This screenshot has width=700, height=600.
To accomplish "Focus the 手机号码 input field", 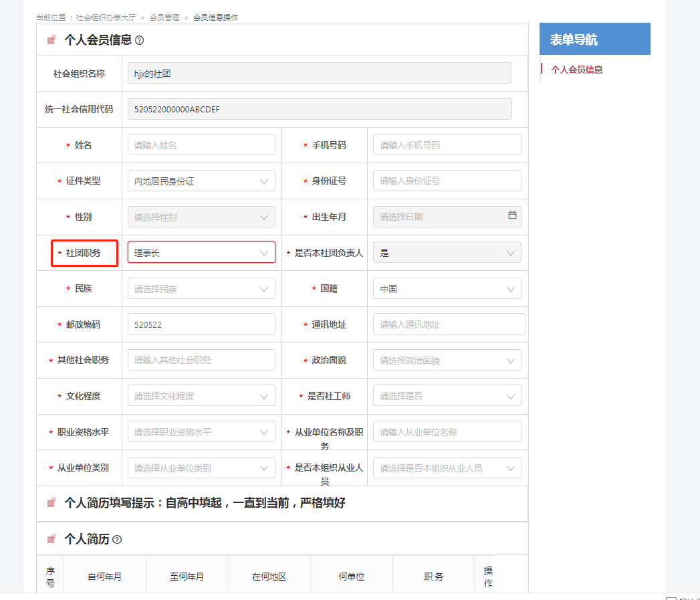I will (447, 144).
